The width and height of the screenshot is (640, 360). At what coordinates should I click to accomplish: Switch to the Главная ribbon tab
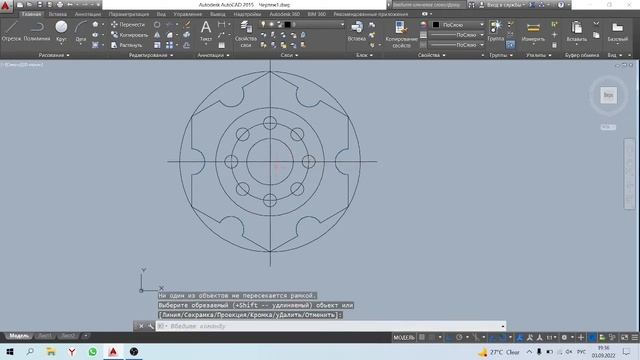click(31, 14)
